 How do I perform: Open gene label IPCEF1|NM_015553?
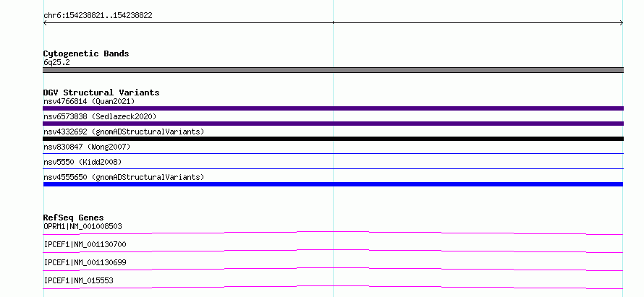point(78,280)
